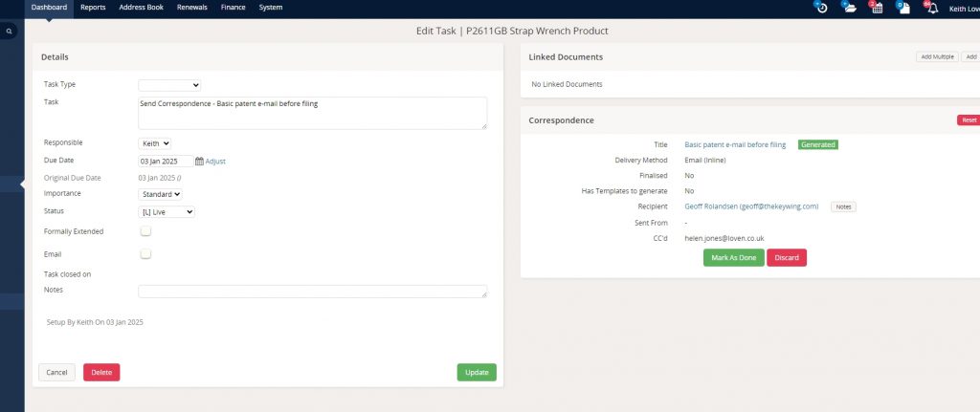
Task: Click the Adjust link beside Due Date
Action: tap(215, 162)
